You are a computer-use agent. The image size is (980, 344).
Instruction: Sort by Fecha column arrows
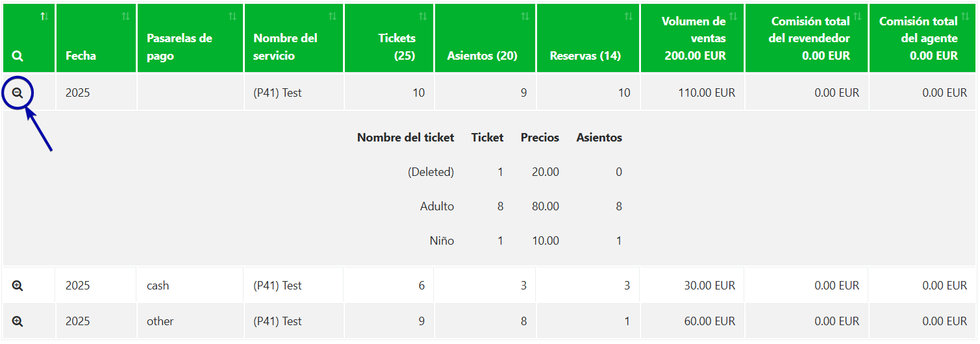pos(125,16)
